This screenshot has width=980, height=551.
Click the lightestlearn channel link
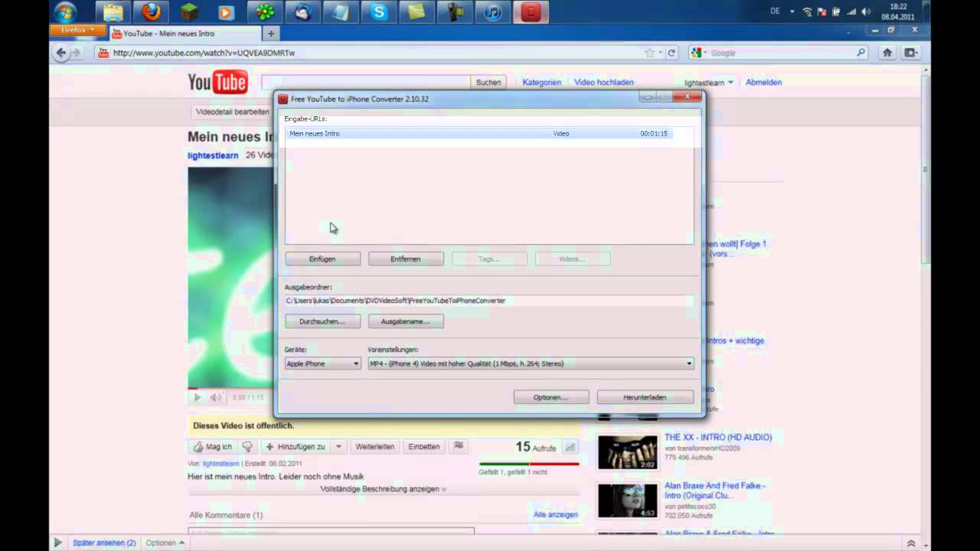point(213,155)
